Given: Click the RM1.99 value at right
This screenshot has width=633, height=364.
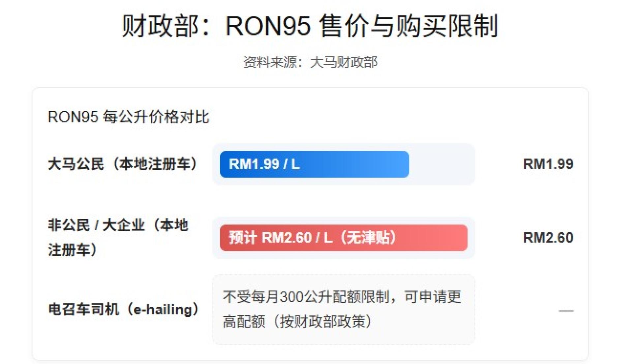Looking at the screenshot, I should pos(548,164).
